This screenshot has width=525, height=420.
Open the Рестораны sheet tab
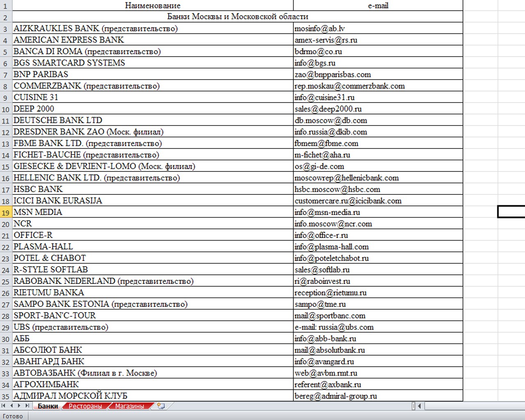point(85,406)
